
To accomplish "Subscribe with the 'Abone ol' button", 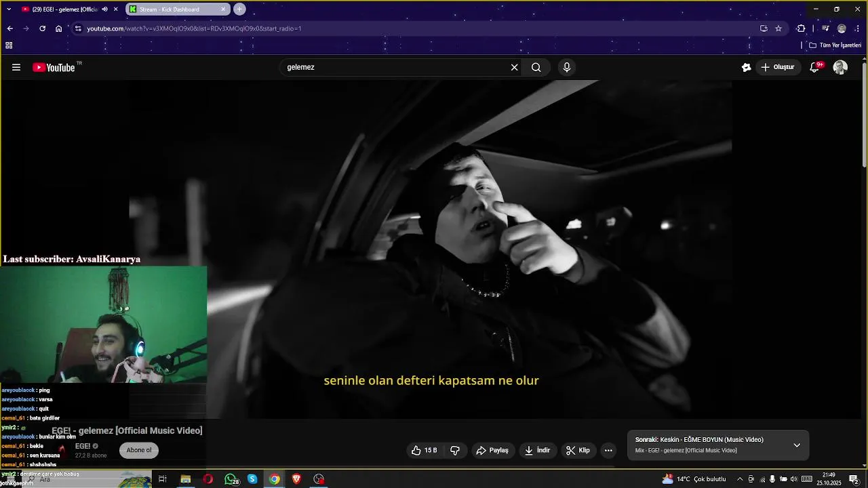I will coord(139,450).
